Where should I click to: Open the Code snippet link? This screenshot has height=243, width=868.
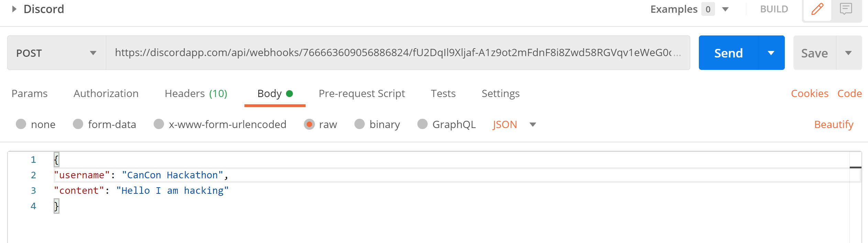pyautogui.click(x=849, y=94)
